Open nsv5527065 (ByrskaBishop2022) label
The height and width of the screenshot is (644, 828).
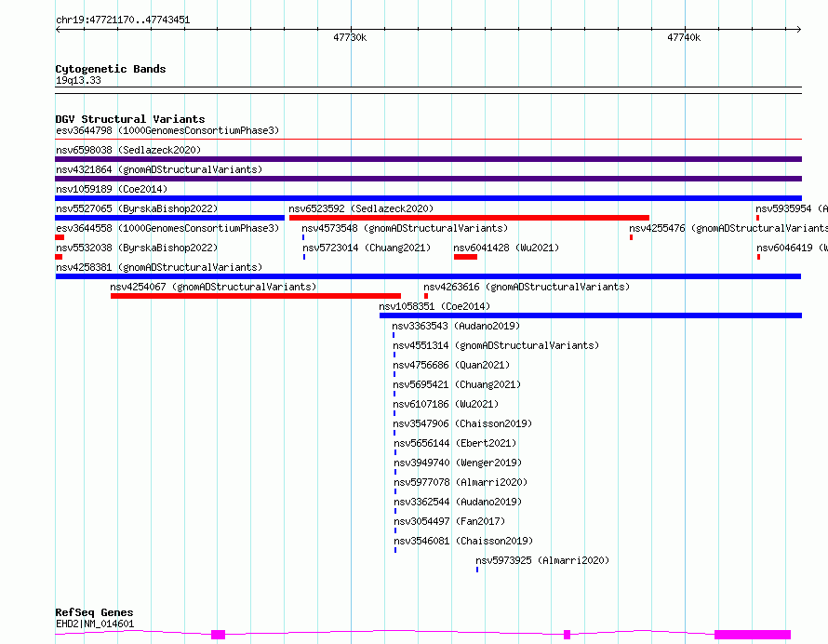(x=137, y=208)
